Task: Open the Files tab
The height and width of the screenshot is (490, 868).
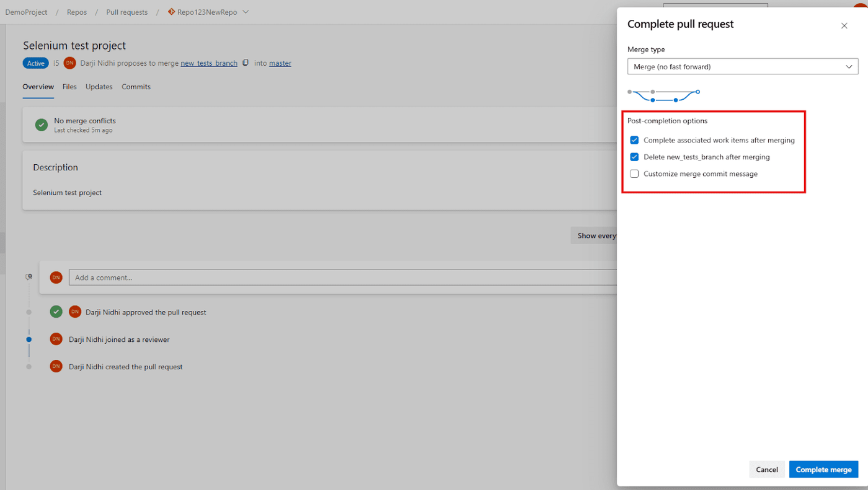Action: pos(69,87)
